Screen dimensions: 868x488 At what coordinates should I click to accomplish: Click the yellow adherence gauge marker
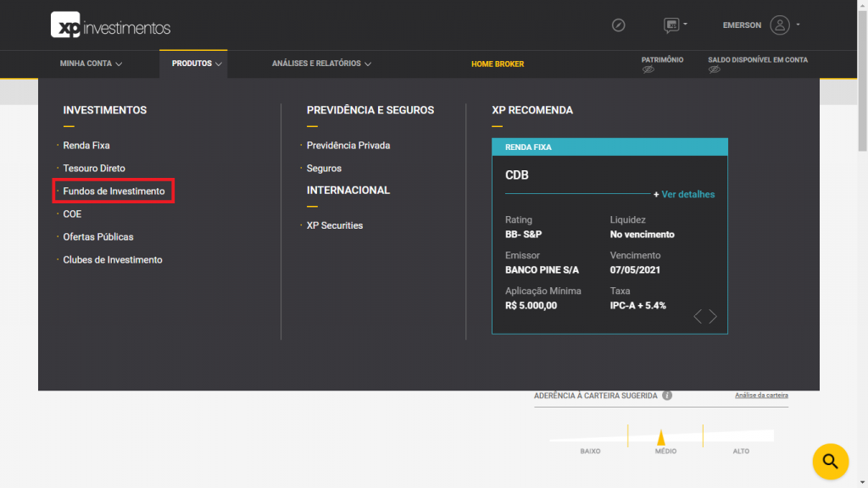pos(660,438)
